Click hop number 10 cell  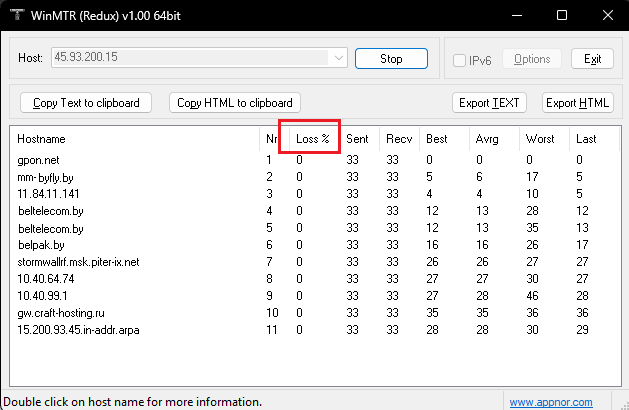pos(272,313)
